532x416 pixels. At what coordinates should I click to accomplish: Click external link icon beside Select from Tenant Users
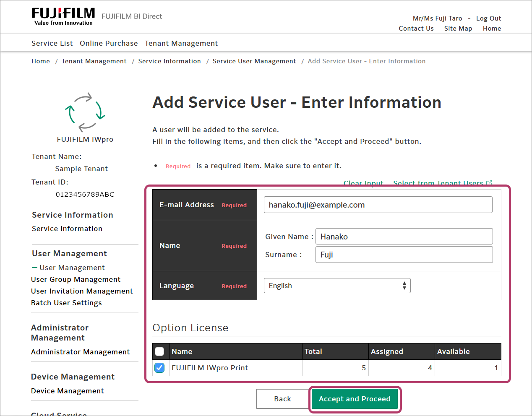[x=489, y=183]
